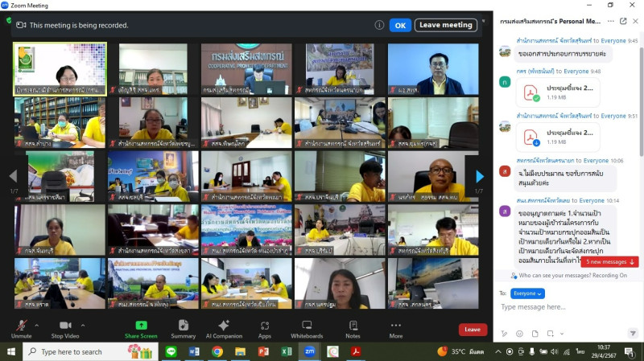Open the Notes tool

[x=353, y=325]
